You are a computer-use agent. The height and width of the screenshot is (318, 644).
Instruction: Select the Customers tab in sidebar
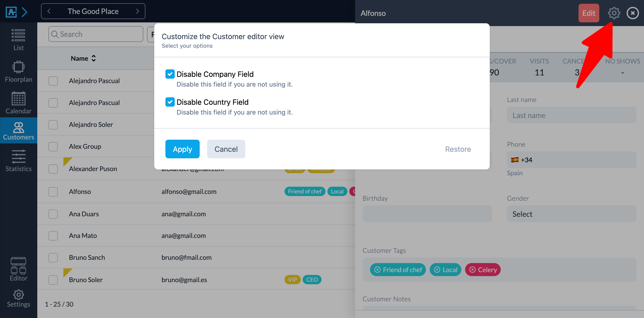(x=18, y=131)
